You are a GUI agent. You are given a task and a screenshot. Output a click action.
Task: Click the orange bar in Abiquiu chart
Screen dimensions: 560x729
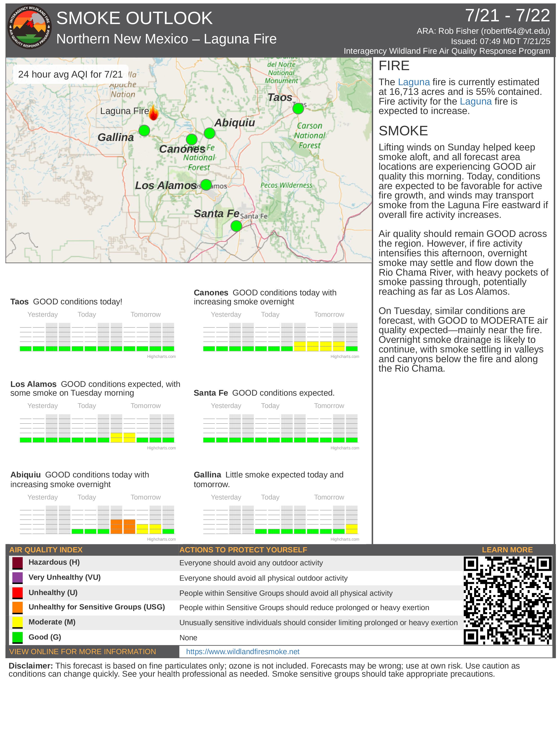click(x=116, y=526)
